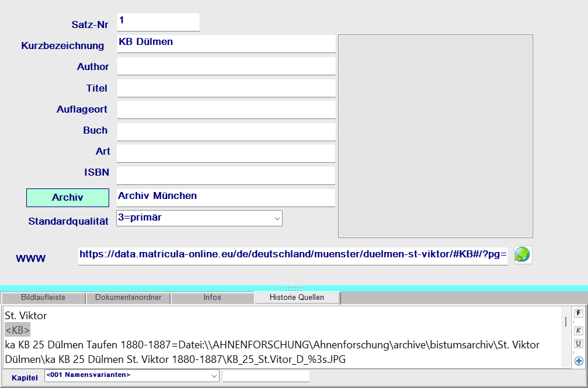This screenshot has width=588, height=388.
Task: Open the Dokumentenordner tab
Action: point(128,298)
